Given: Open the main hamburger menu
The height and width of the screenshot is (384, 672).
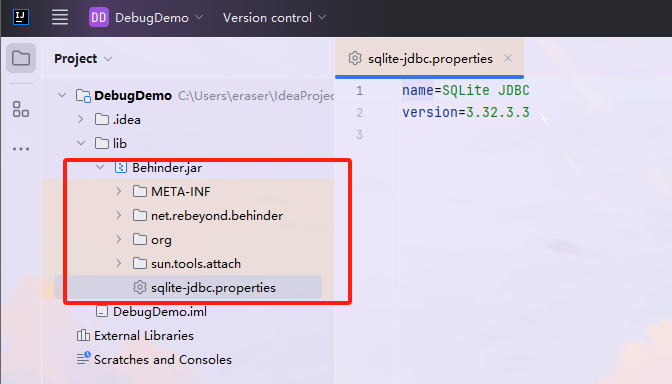Looking at the screenshot, I should coord(60,18).
